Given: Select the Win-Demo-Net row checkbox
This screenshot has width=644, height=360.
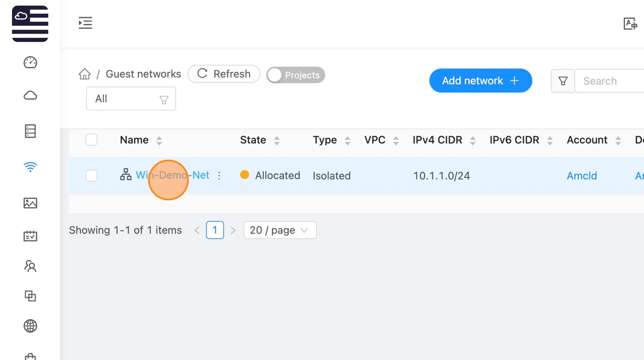Looking at the screenshot, I should (x=91, y=175).
